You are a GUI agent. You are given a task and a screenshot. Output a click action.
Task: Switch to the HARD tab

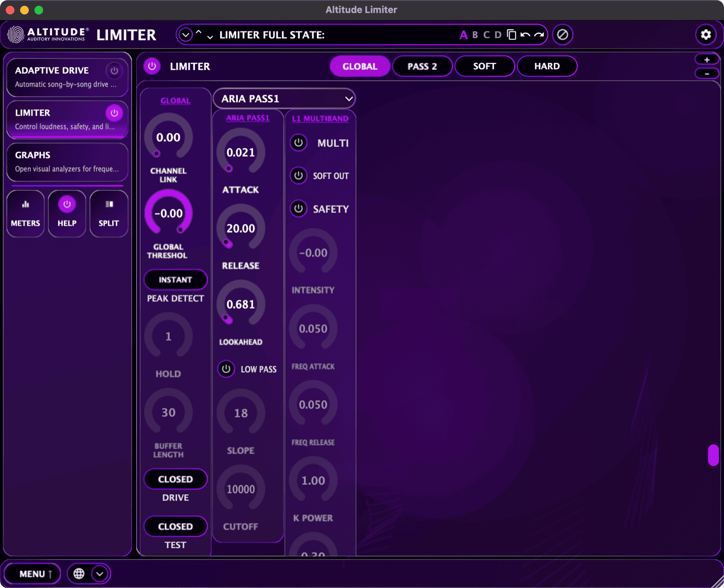[547, 67]
